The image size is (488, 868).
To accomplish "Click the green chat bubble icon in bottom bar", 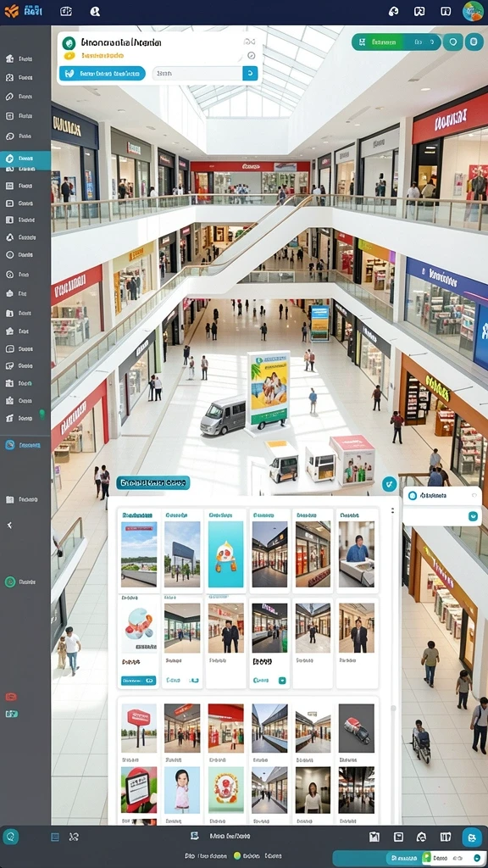I will 10,837.
